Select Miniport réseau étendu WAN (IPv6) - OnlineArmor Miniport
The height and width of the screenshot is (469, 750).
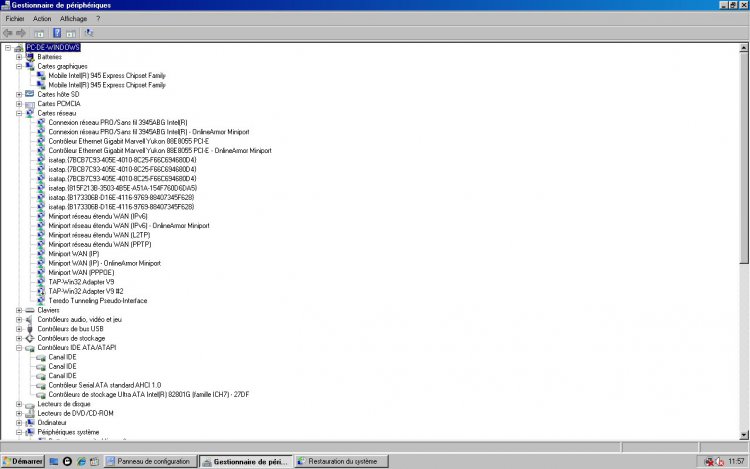coord(129,226)
